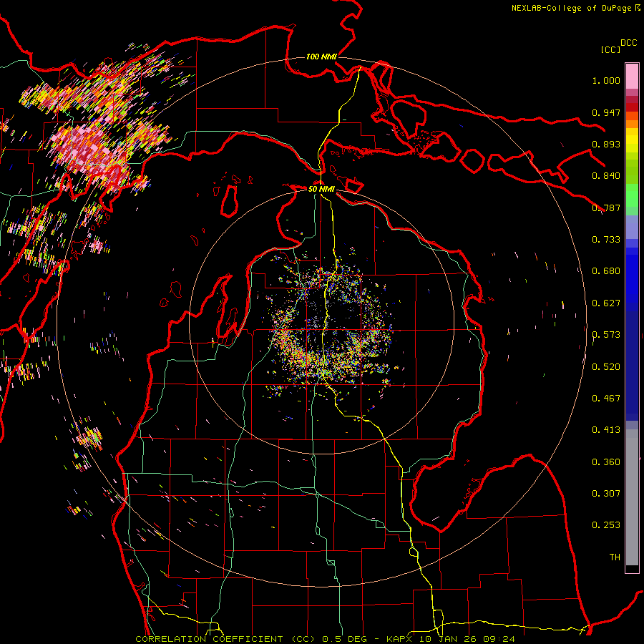Click the 0.360 scale value
Image resolution: width=644 pixels, height=644 pixels.
[x=606, y=462]
